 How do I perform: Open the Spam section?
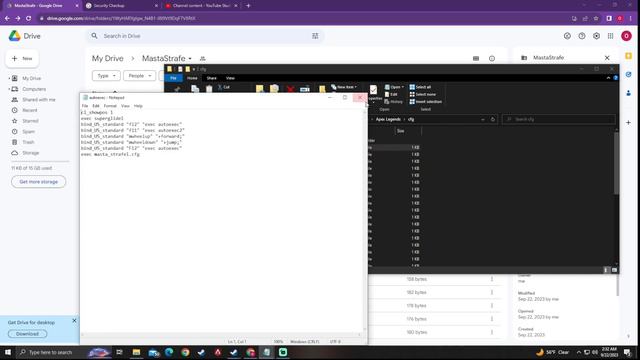tap(29, 131)
